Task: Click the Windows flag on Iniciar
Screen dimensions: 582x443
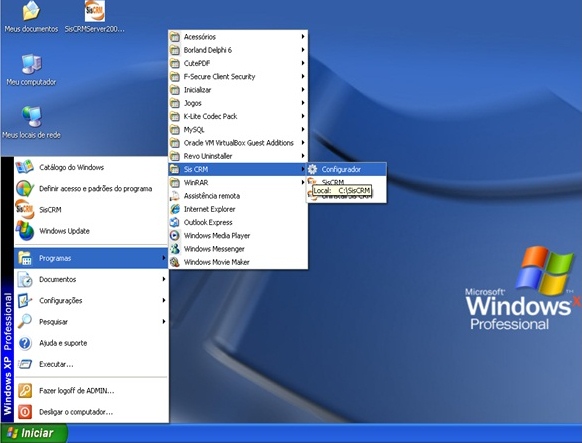Action: [x=12, y=433]
